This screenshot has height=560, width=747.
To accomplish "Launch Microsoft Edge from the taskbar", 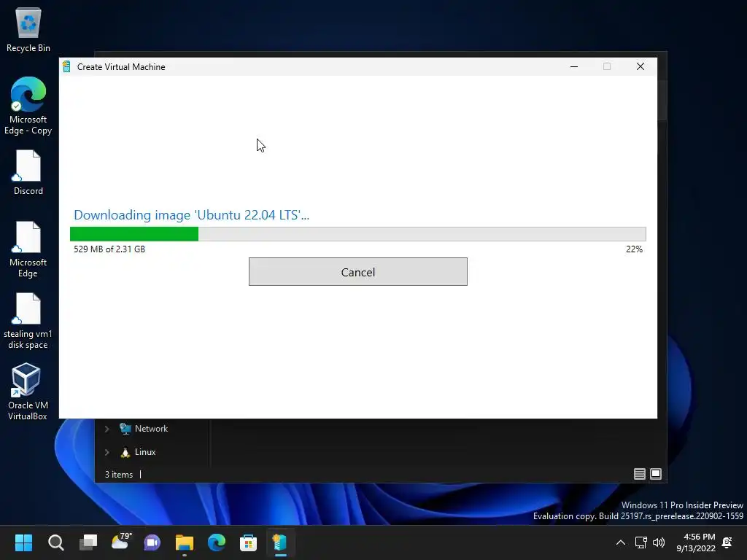I will click(216, 542).
